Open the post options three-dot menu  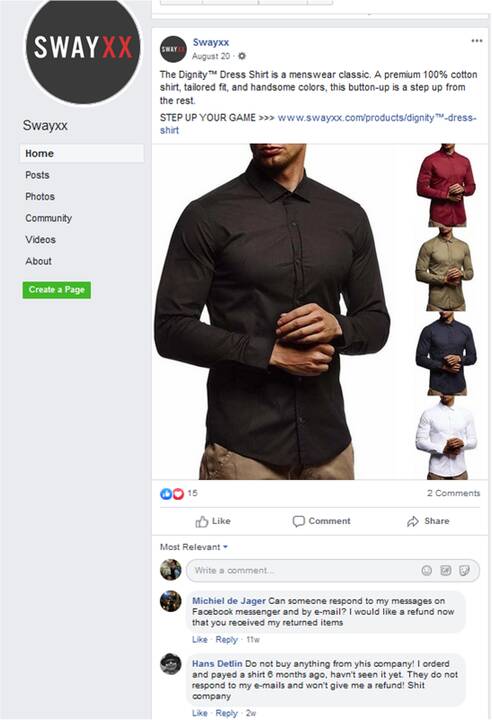pos(476,41)
